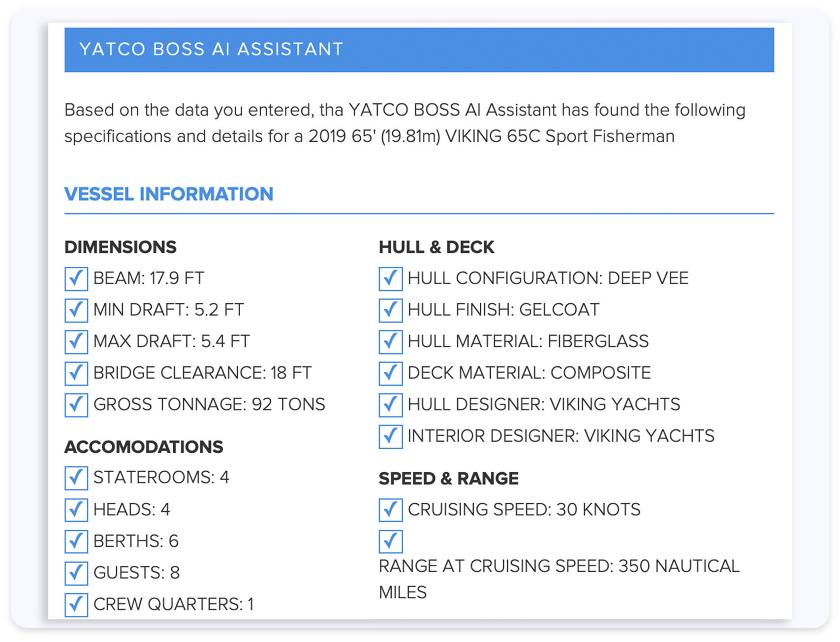
Task: Uncheck HULL MATERIAL: FIBERGLASS checkbox
Action: pyautogui.click(x=391, y=342)
